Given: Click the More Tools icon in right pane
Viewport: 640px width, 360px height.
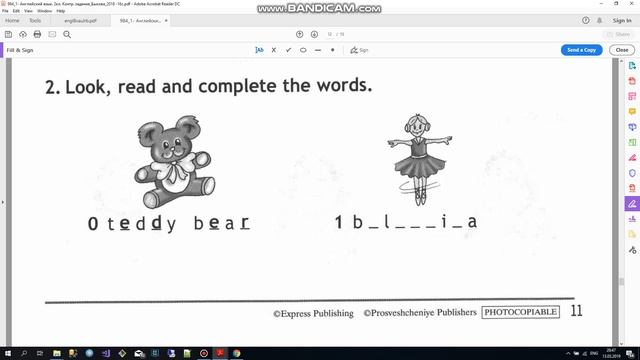Looking at the screenshot, I should tap(632, 250).
